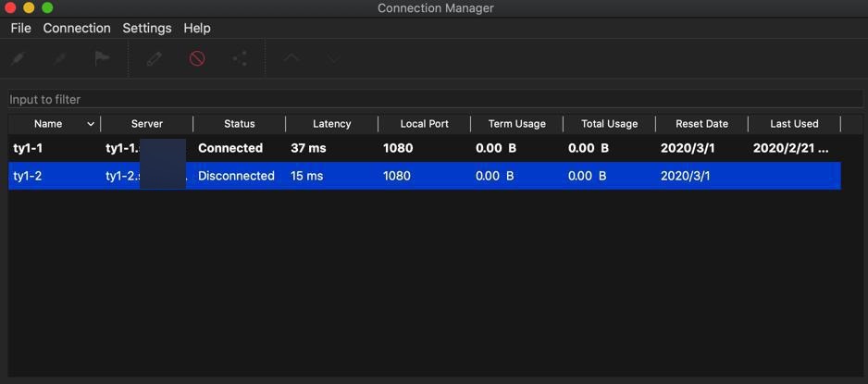868x384 pixels.
Task: Open the Settings menu
Action: tap(147, 28)
